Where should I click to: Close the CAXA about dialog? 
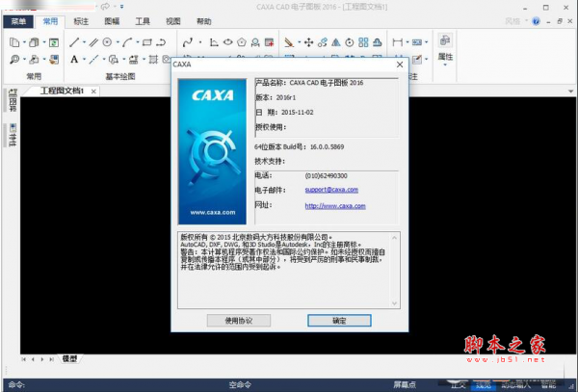pyautogui.click(x=400, y=65)
